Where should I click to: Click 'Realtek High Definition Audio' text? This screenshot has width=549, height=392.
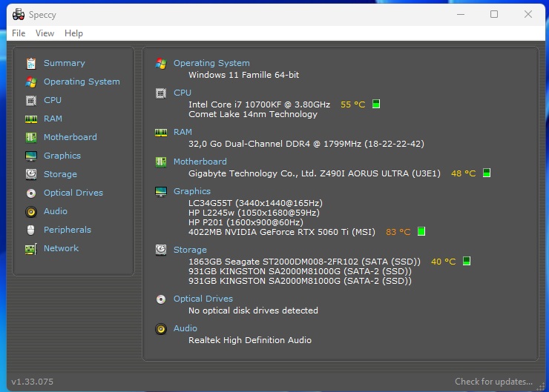249,340
